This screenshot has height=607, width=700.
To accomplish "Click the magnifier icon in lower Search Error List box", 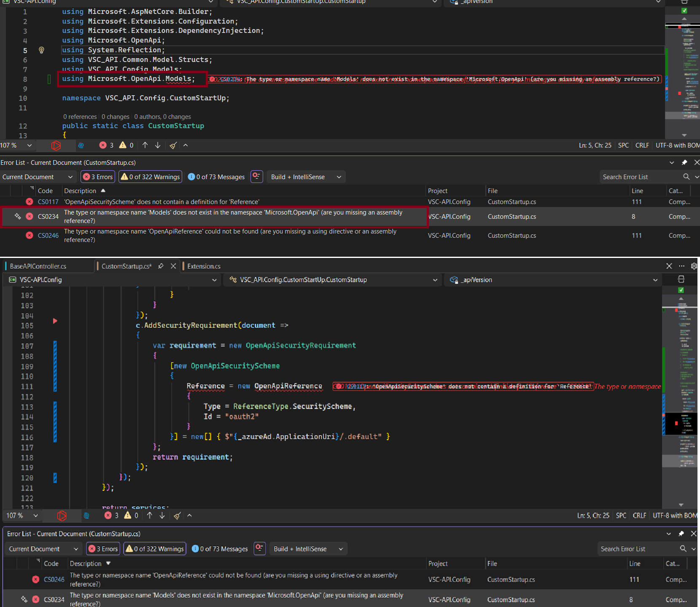I will 683,548.
